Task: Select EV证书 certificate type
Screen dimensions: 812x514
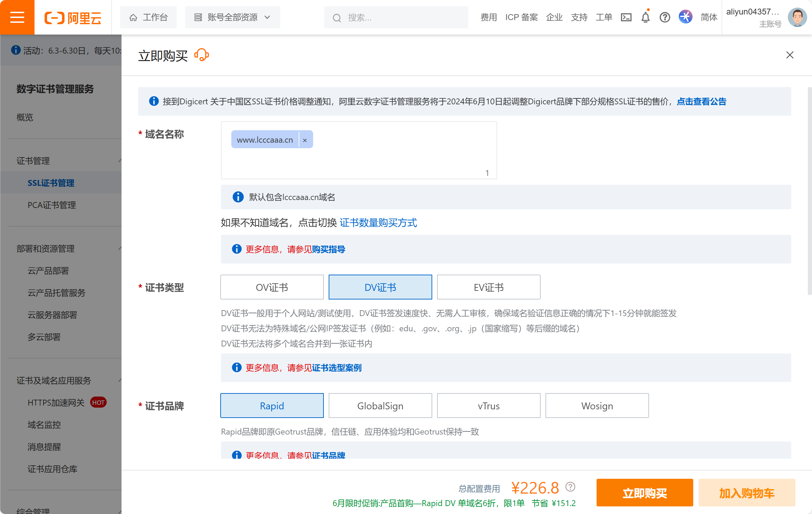Action: pyautogui.click(x=489, y=287)
